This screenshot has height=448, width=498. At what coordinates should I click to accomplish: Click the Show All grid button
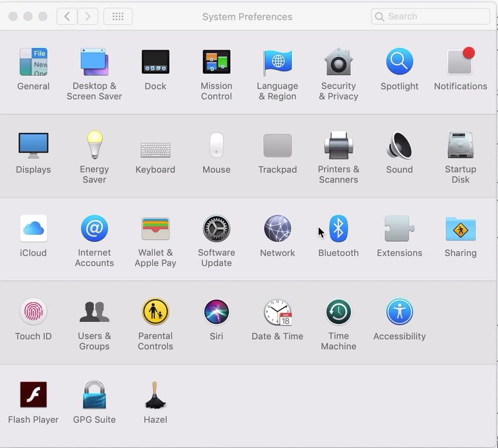(118, 16)
